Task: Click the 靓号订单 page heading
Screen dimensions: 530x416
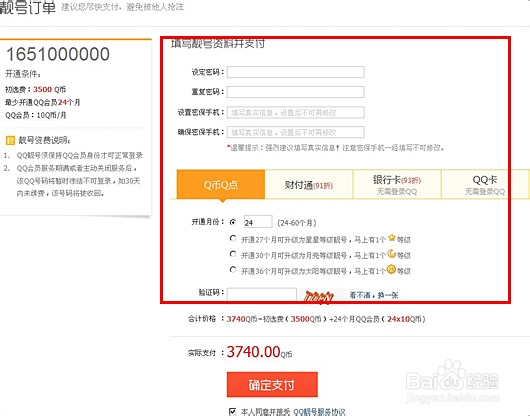Action: click(28, 7)
